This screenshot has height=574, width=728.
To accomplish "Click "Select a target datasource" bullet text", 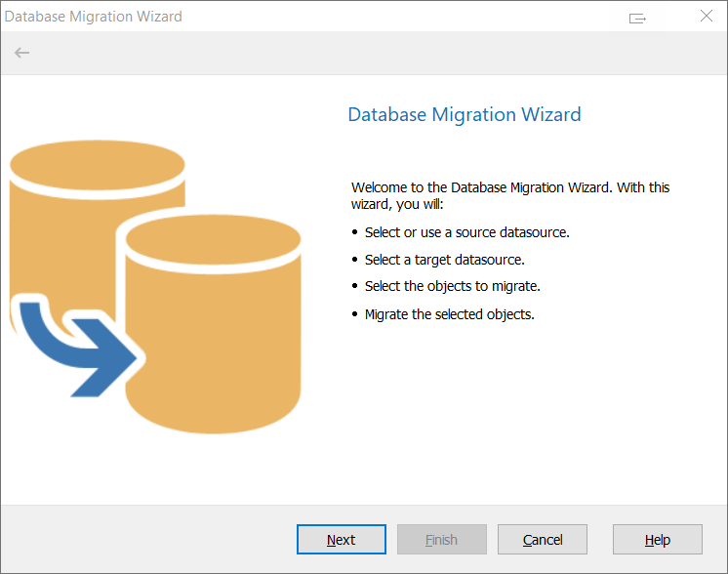I will (444, 260).
